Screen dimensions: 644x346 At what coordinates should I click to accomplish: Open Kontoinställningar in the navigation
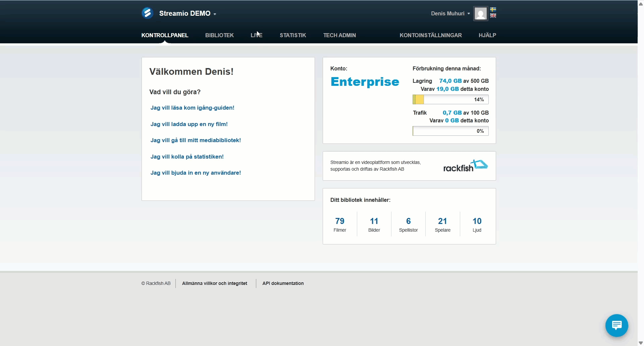tap(431, 35)
